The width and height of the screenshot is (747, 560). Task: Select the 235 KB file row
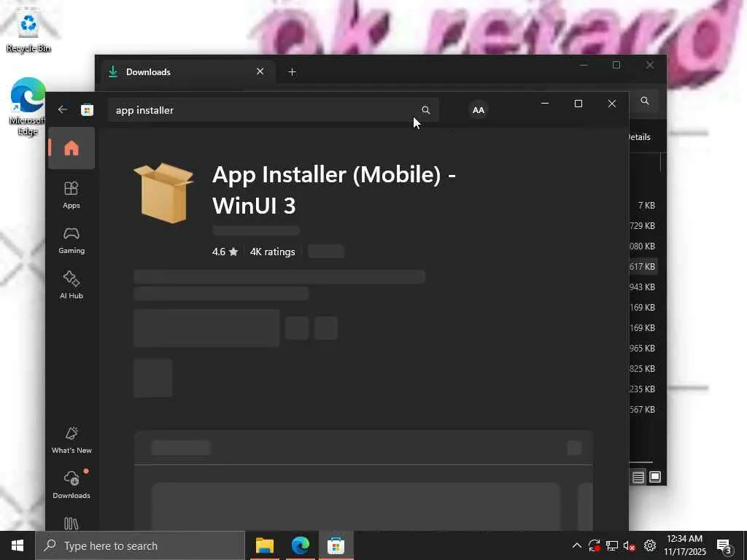[643, 389]
